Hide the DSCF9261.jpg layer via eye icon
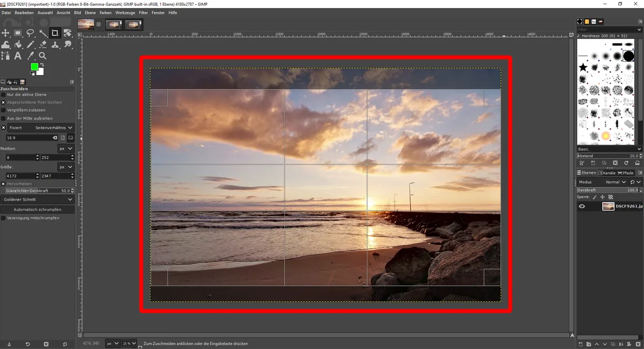The width and height of the screenshot is (644, 349). pyautogui.click(x=582, y=206)
